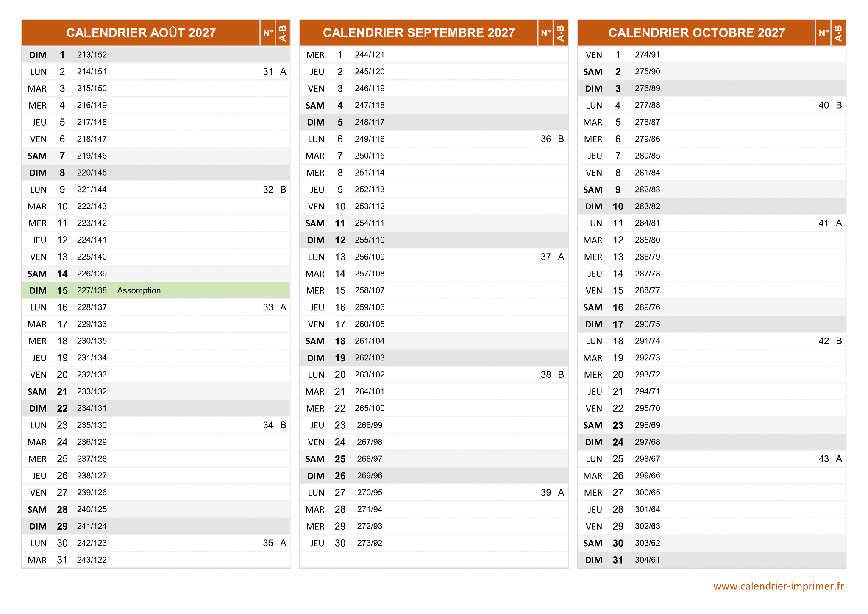Select week 39 A marker in September
868x614 pixels.
tap(561, 492)
